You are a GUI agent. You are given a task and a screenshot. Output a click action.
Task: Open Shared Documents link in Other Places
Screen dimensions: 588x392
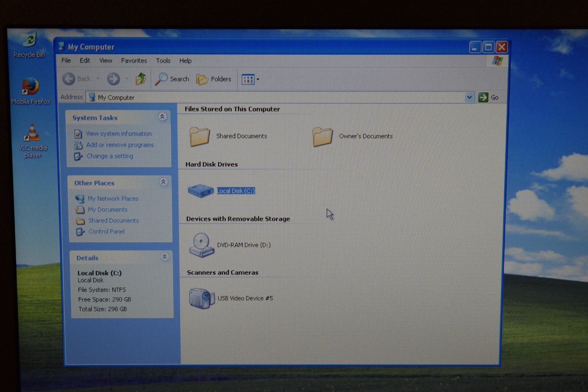coord(114,220)
